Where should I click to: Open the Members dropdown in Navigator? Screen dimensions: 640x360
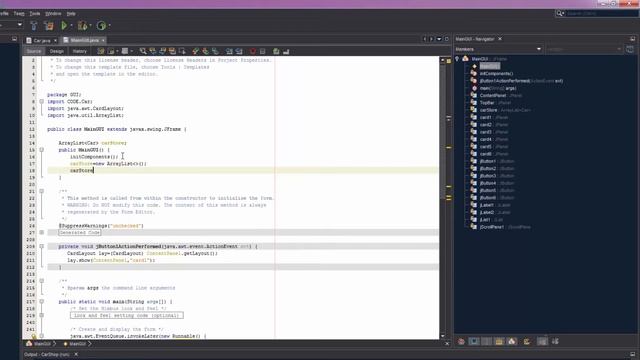click(x=499, y=49)
